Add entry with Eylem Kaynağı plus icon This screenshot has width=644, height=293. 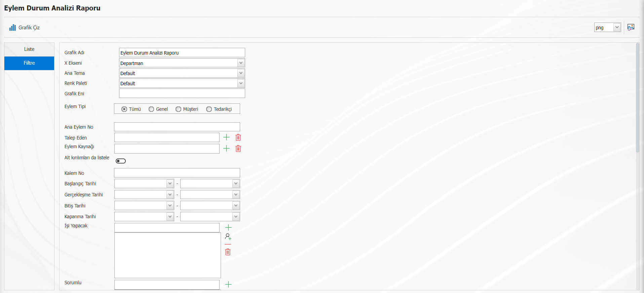[x=226, y=149]
